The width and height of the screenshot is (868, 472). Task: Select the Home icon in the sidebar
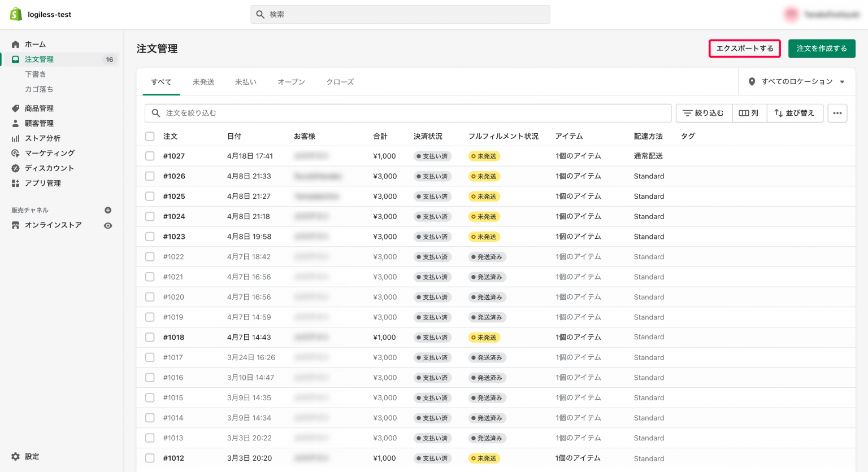pyautogui.click(x=15, y=44)
